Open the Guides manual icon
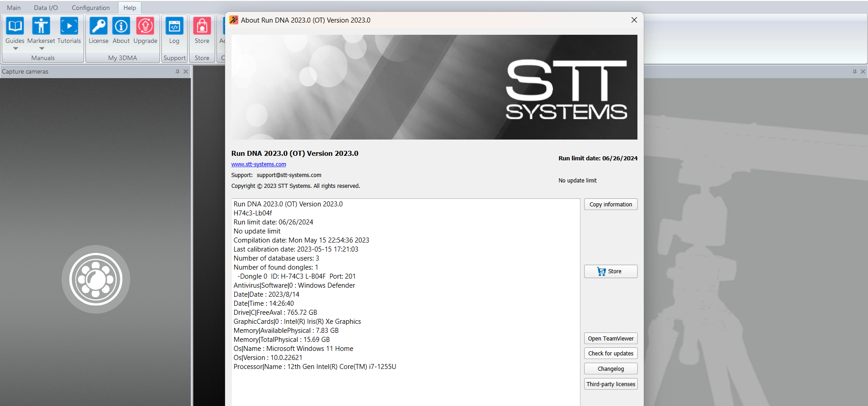868x406 pixels. click(x=15, y=26)
